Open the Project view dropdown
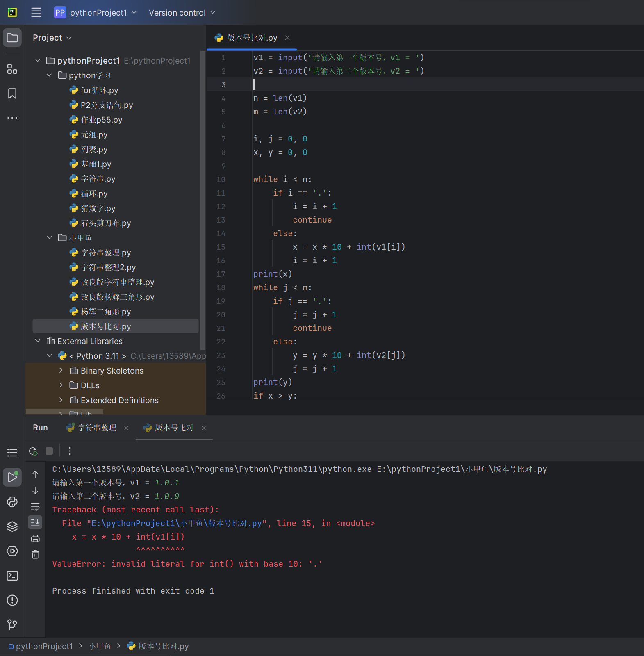The height and width of the screenshot is (656, 644). coord(52,38)
